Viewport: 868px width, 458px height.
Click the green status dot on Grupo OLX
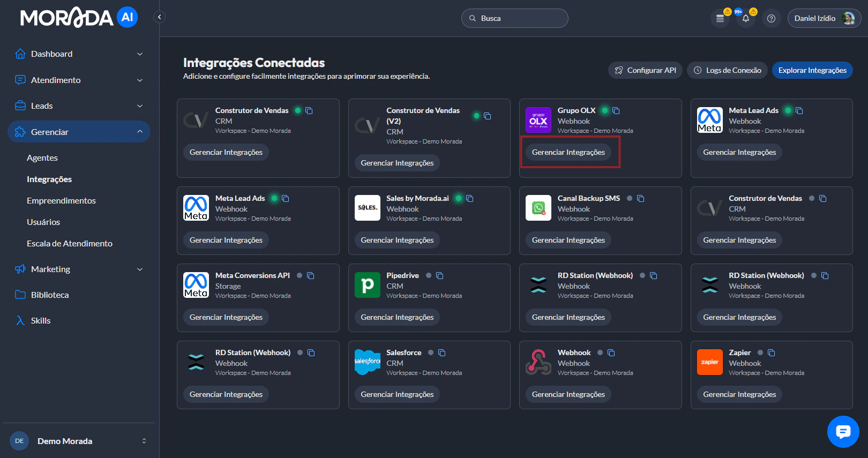(605, 110)
